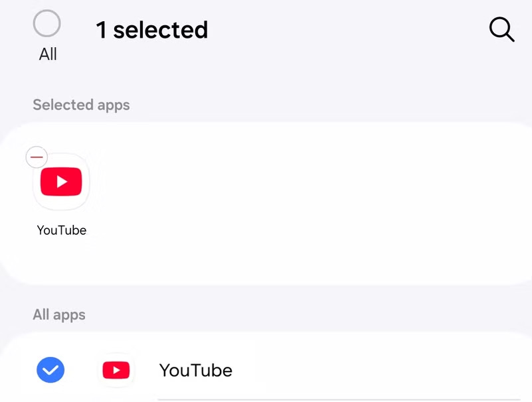
Task: Tap the All apps section header
Action: pyautogui.click(x=59, y=314)
